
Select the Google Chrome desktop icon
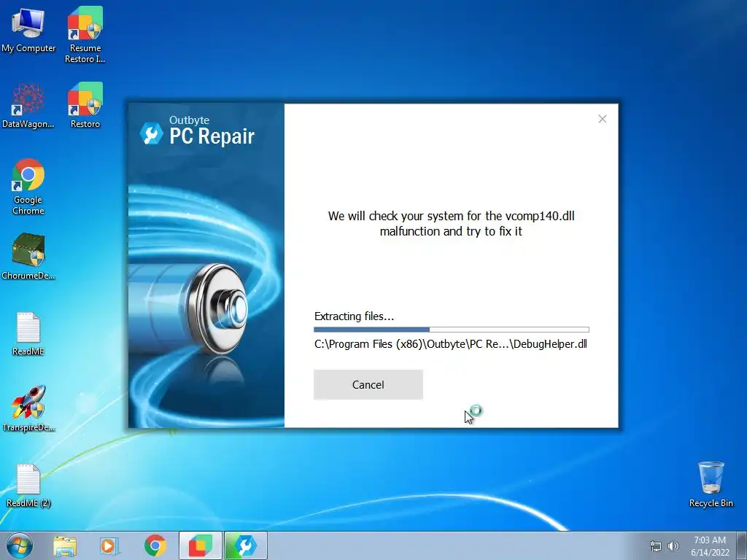(x=28, y=186)
